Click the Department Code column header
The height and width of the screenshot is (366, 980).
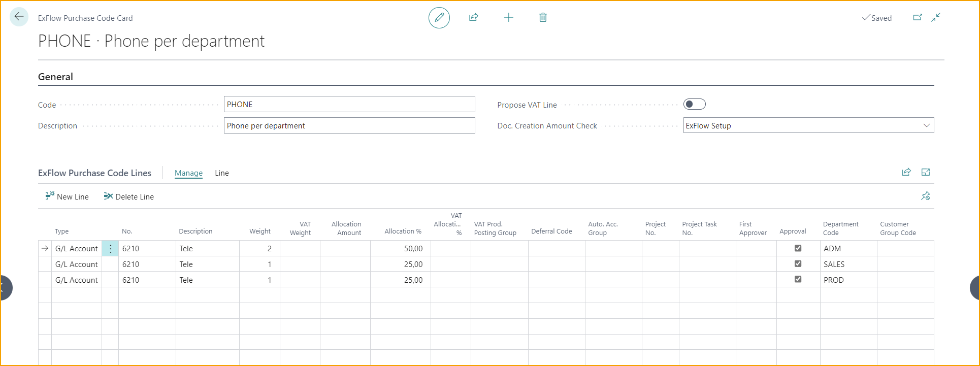pos(841,228)
